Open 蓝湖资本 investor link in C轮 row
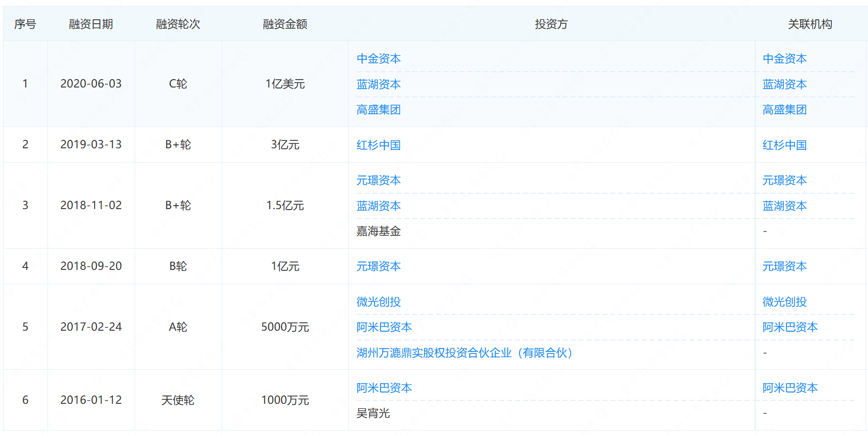The image size is (868, 435). (x=379, y=85)
